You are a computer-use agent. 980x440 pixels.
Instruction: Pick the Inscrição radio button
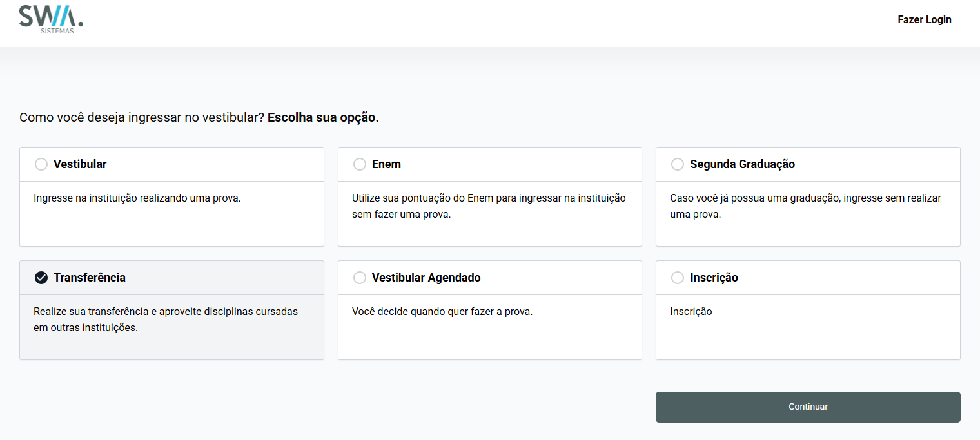pyautogui.click(x=678, y=278)
